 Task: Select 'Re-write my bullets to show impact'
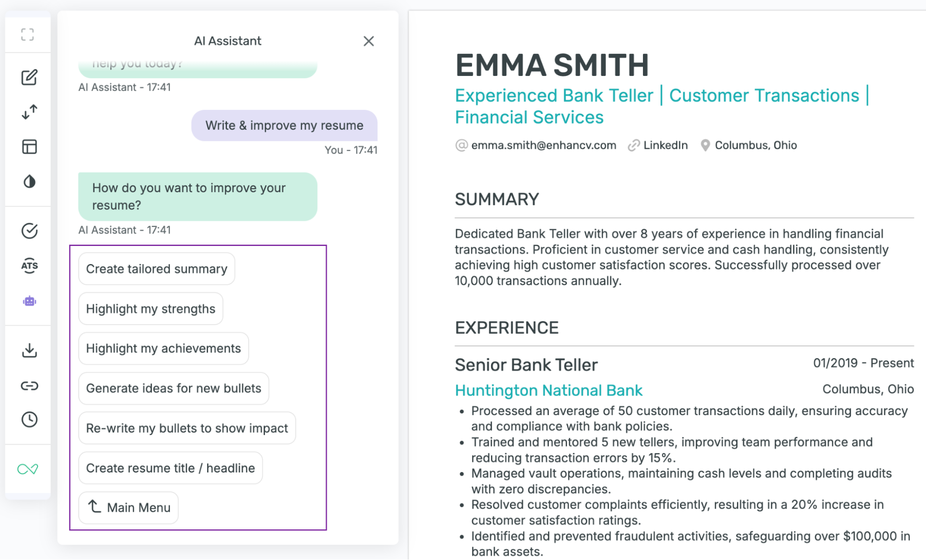(x=187, y=428)
